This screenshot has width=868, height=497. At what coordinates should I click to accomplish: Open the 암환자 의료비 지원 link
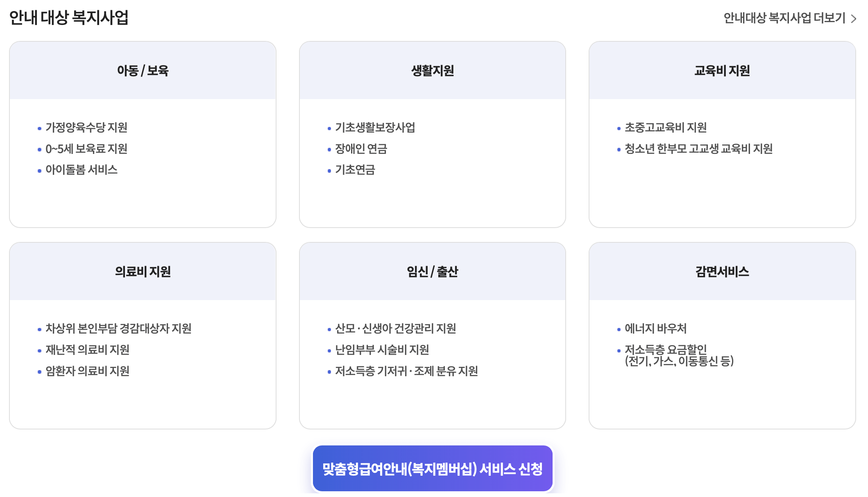pos(87,371)
